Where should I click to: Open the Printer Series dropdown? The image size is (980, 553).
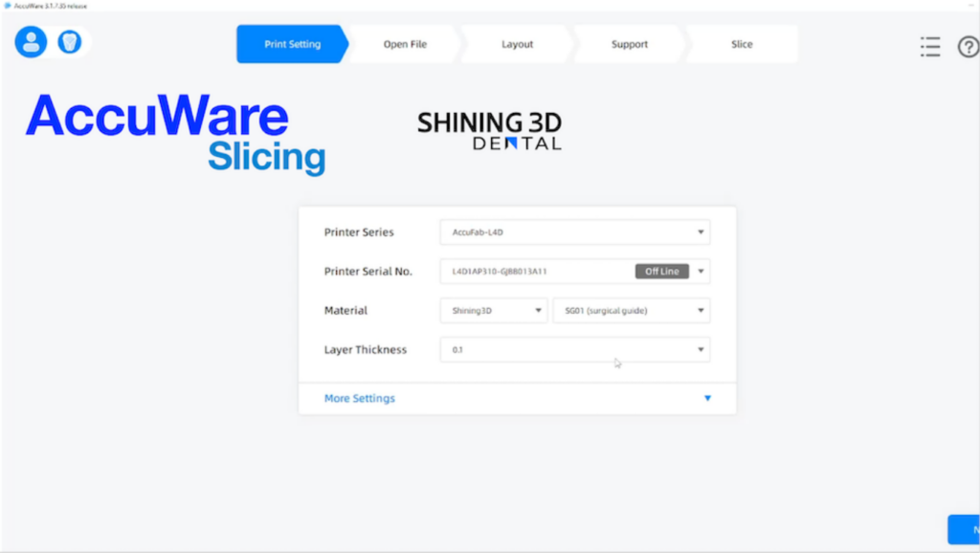click(575, 232)
